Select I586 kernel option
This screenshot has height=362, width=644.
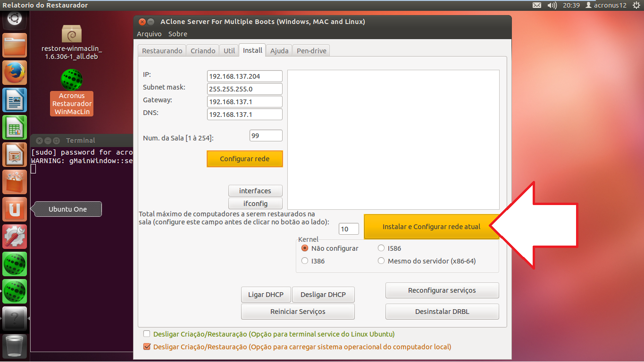(389, 248)
